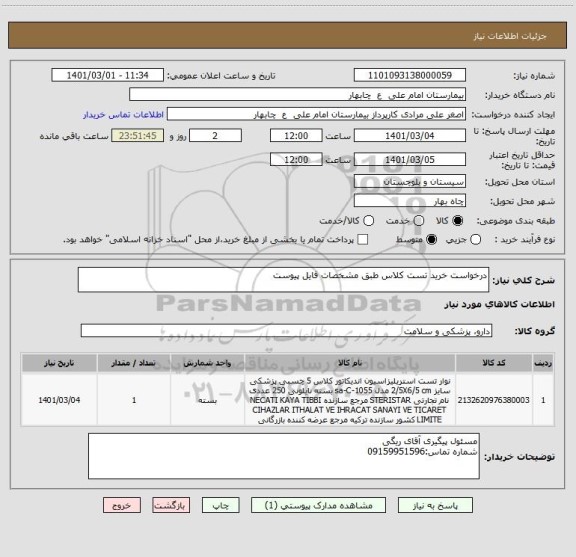Click the unit cell بسته
576x557 pixels.
[x=207, y=400]
